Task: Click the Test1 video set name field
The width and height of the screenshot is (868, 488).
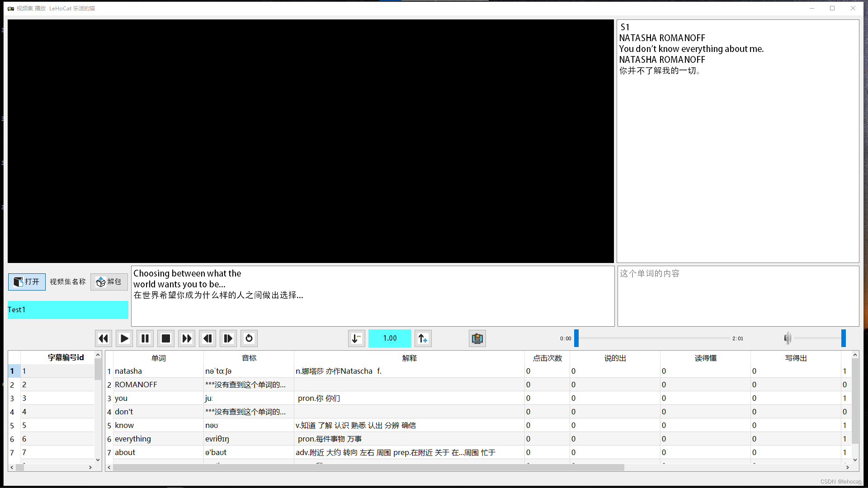Action: coord(68,310)
